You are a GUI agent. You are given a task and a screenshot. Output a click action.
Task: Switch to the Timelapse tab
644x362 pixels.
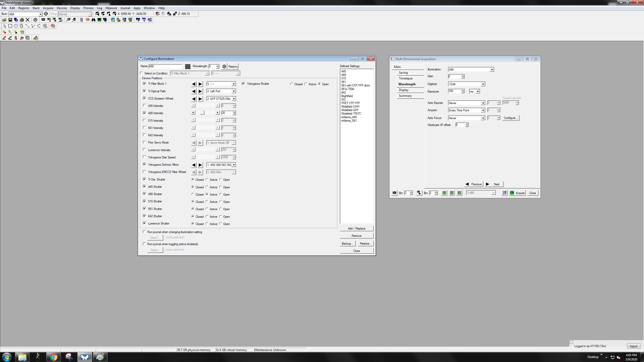tap(406, 78)
